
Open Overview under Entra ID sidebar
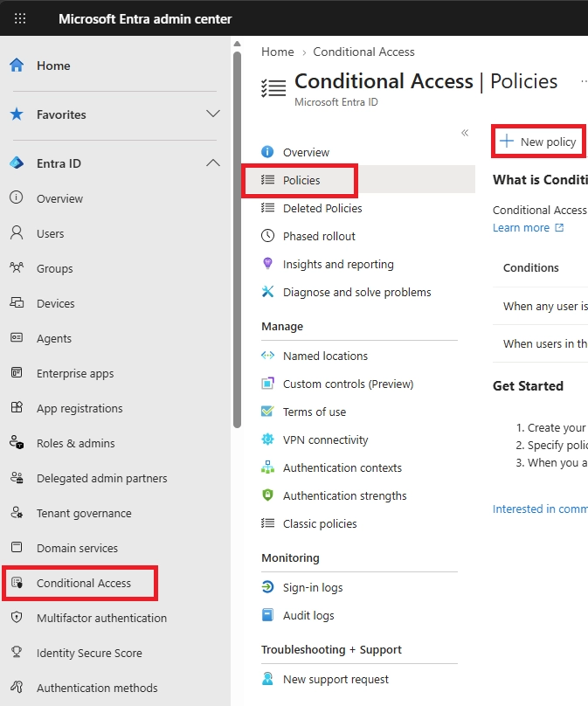[x=59, y=198]
